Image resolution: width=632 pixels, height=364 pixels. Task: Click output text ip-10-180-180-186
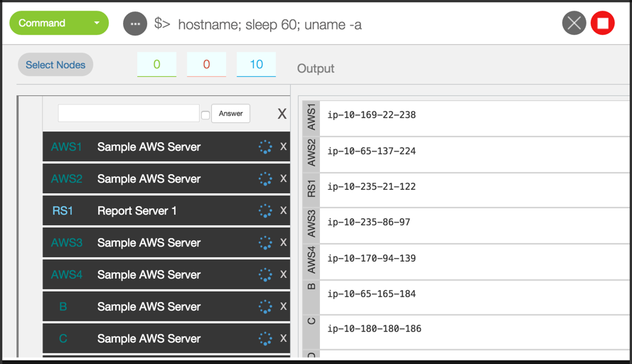(374, 328)
